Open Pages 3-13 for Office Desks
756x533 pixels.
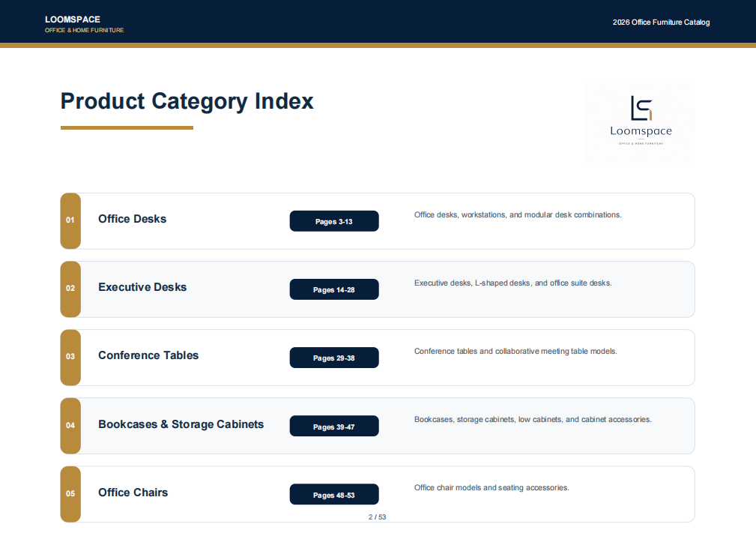pos(334,221)
